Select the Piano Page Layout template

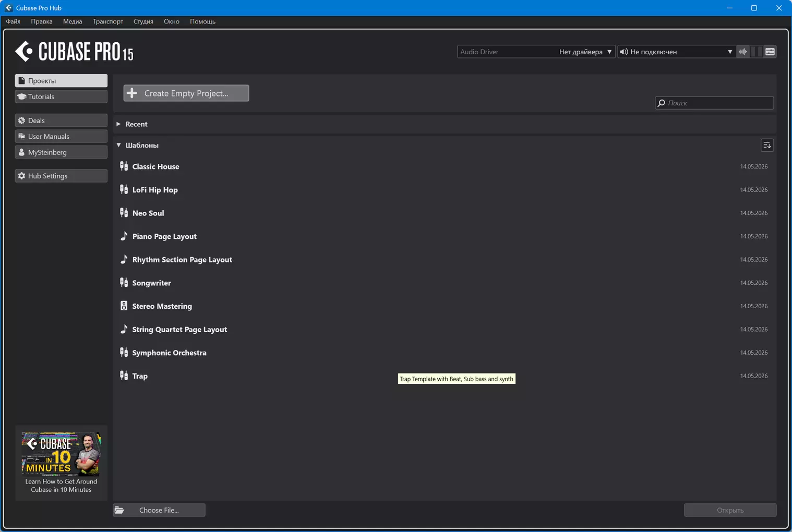tap(164, 236)
